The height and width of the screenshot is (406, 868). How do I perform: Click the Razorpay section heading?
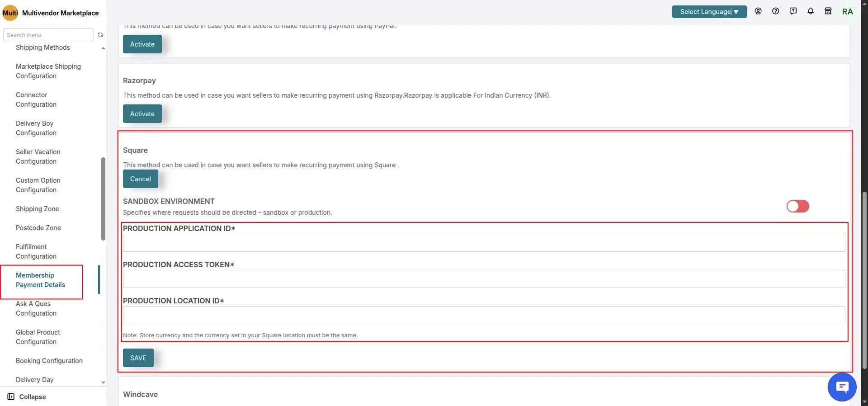[x=139, y=80]
